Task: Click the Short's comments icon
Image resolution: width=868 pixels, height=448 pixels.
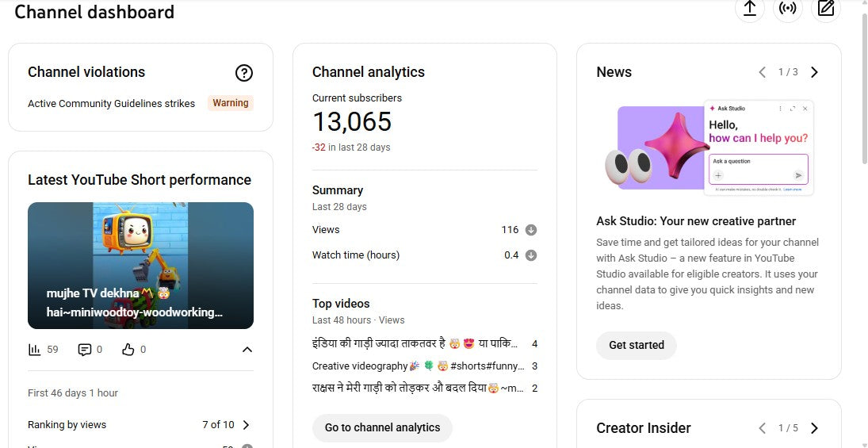Action: tap(85, 350)
